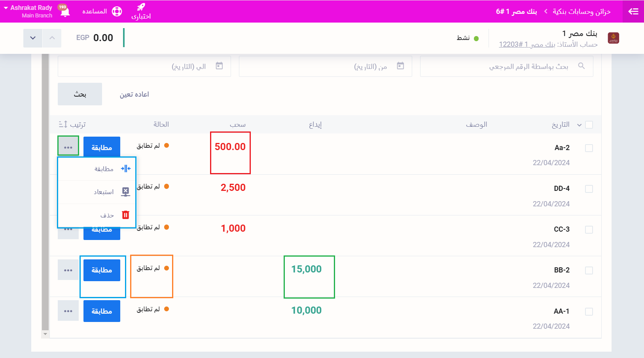The image size is (644, 358).
Task: Go to خزائن وحسابات بنكية breadcrumb
Action: pyautogui.click(x=581, y=11)
